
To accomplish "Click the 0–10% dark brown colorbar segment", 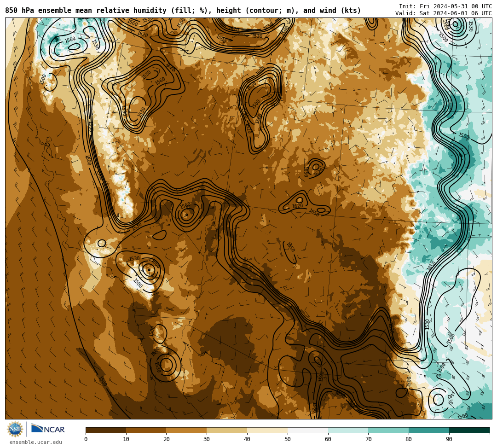I will [106, 430].
